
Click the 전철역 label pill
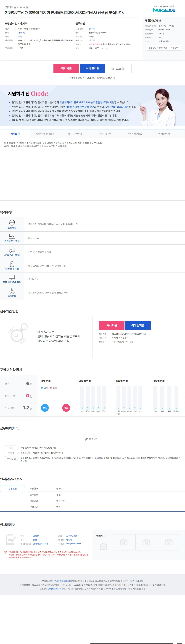(11, 453)
